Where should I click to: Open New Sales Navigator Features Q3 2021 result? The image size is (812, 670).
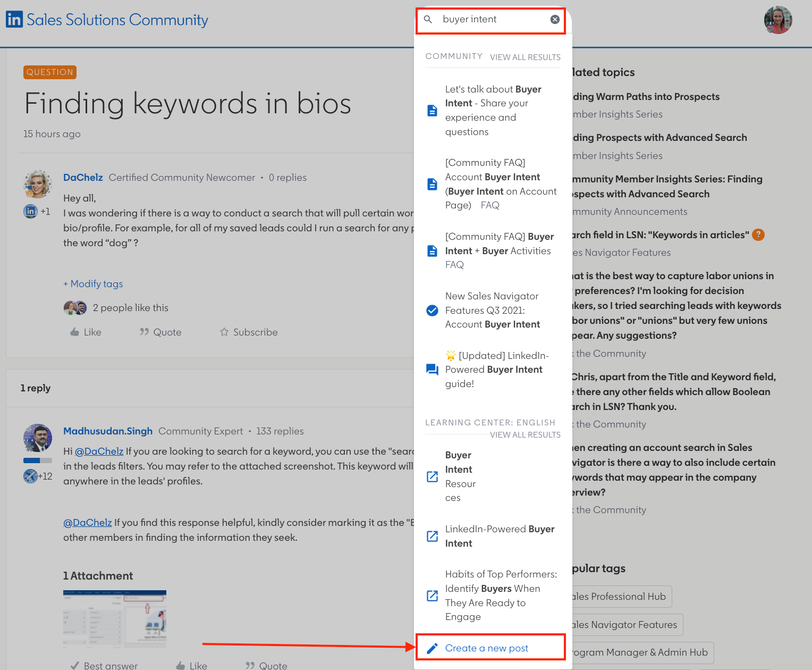493,310
